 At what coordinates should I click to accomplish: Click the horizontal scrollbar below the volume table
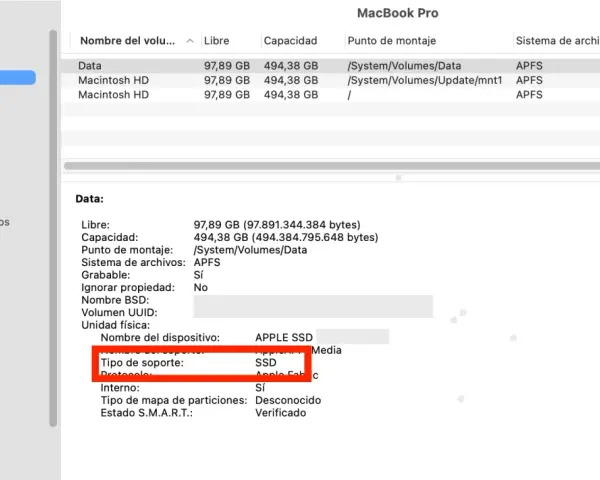point(332,166)
